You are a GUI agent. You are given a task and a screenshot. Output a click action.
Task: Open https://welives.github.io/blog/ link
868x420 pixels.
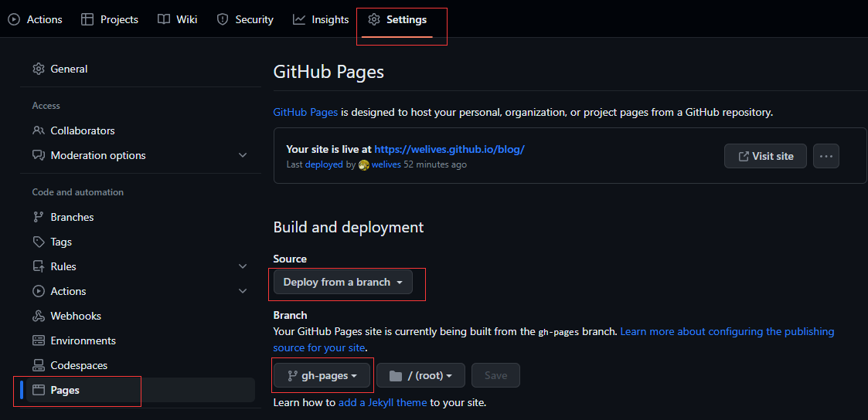click(x=449, y=149)
